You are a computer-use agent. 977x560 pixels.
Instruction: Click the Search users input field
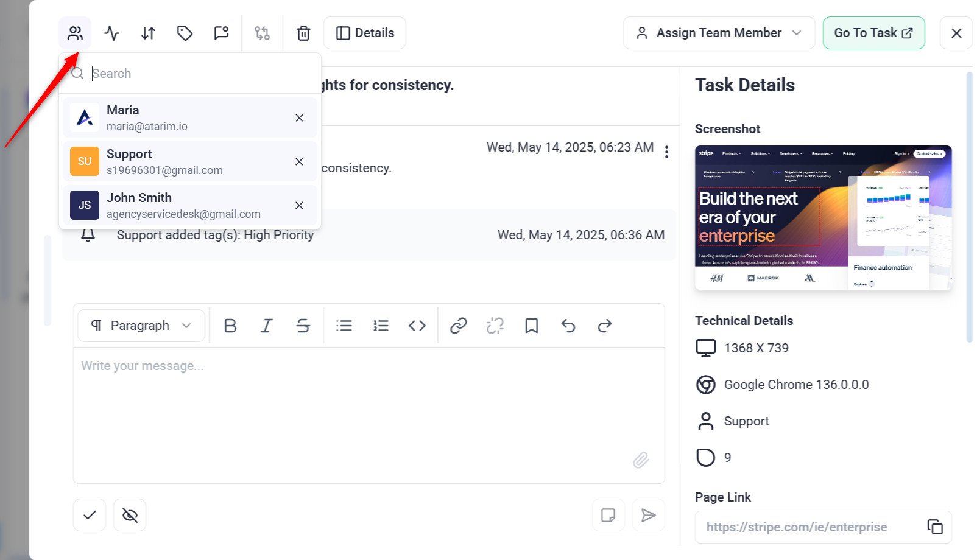pyautogui.click(x=201, y=74)
